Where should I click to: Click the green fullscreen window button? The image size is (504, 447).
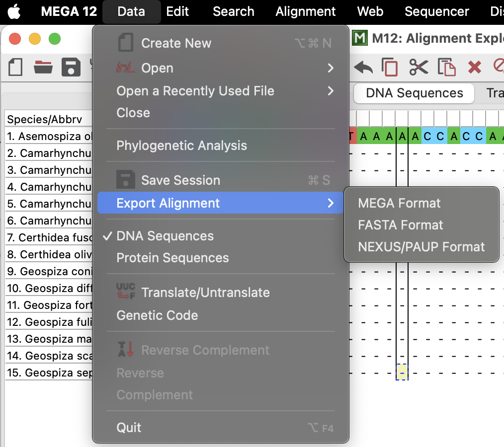pyautogui.click(x=55, y=39)
